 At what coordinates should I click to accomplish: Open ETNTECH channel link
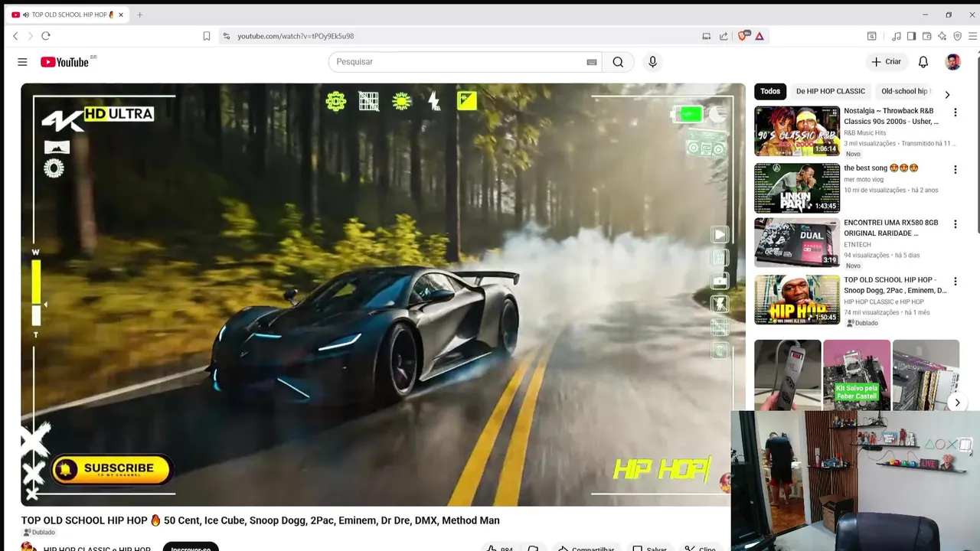(857, 245)
